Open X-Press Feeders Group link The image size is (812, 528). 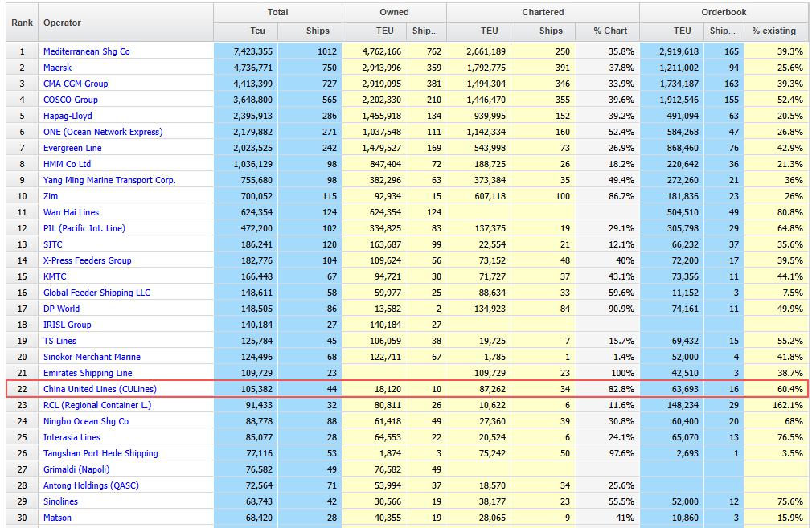[88, 260]
